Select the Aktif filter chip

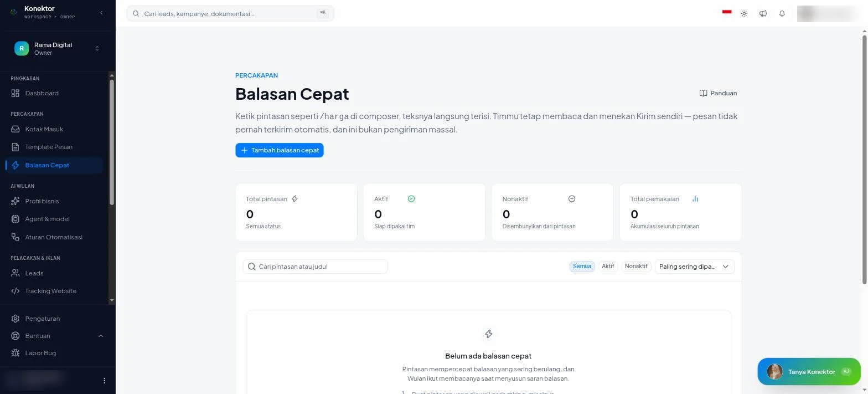[608, 267]
